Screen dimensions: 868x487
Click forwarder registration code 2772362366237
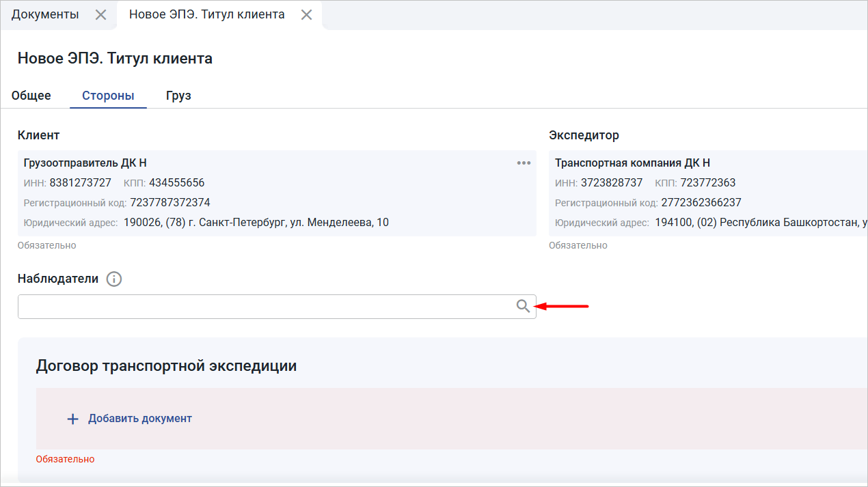pos(701,203)
